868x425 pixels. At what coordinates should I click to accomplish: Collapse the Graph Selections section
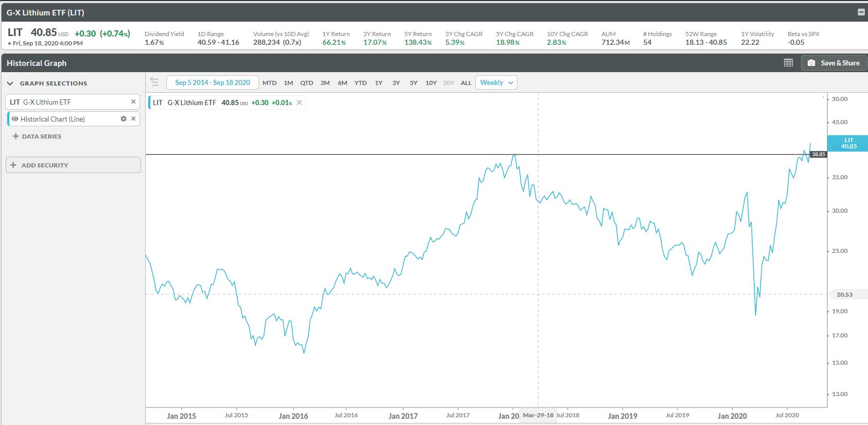[x=10, y=83]
